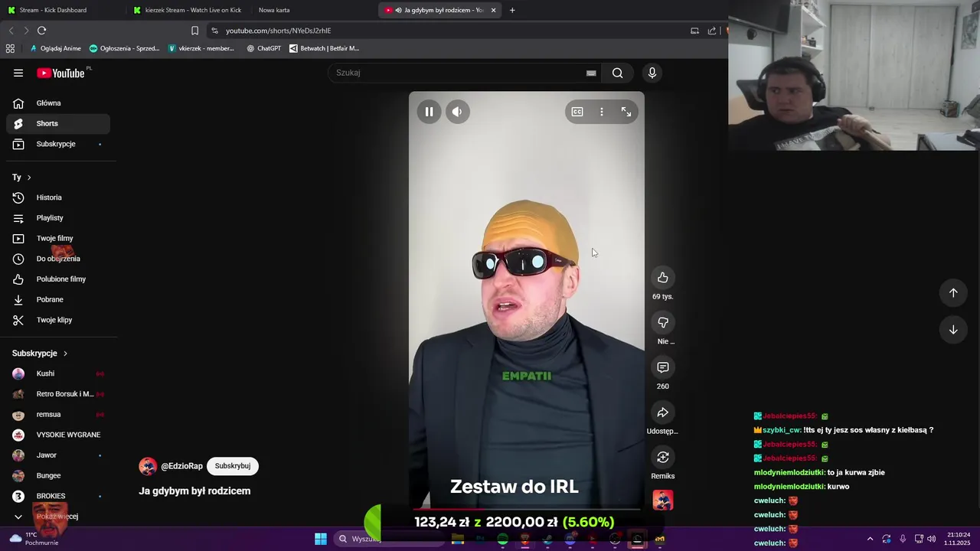
Task: Reload the page
Action: 41,31
